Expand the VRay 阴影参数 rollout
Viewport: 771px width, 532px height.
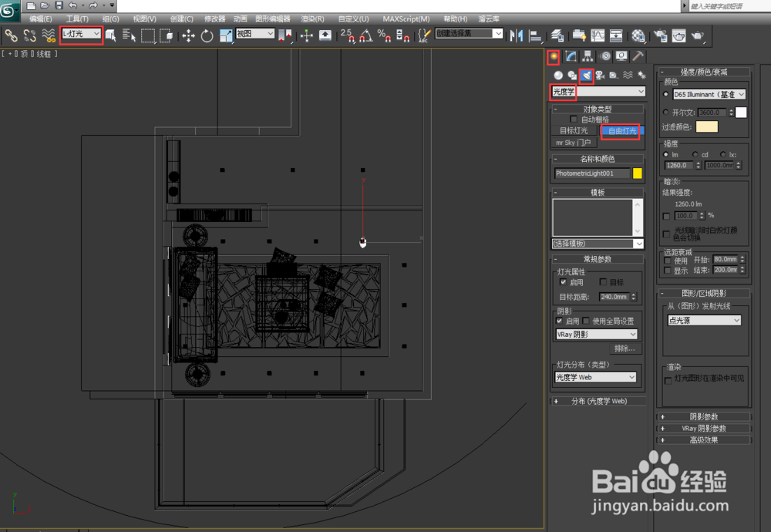point(704,428)
